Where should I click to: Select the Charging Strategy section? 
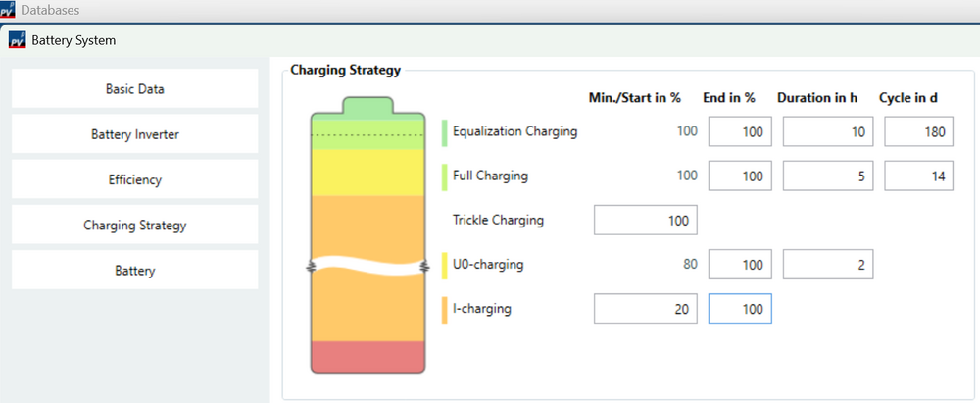coord(135,225)
